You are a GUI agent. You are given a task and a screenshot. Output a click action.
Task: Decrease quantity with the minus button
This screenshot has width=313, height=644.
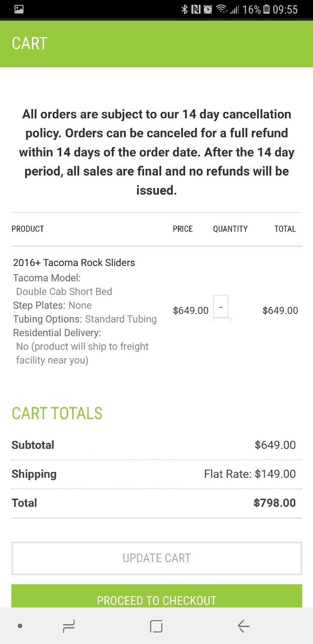pyautogui.click(x=220, y=306)
